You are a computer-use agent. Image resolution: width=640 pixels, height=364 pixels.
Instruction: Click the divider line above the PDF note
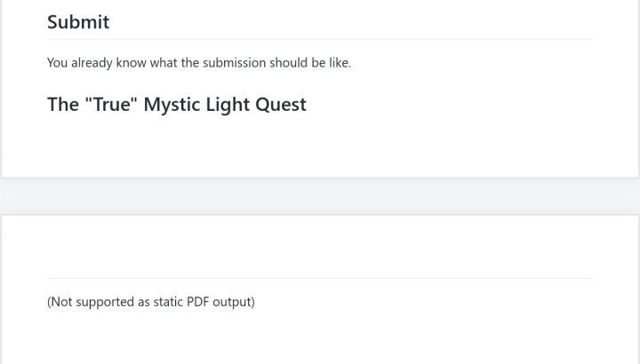(x=320, y=278)
